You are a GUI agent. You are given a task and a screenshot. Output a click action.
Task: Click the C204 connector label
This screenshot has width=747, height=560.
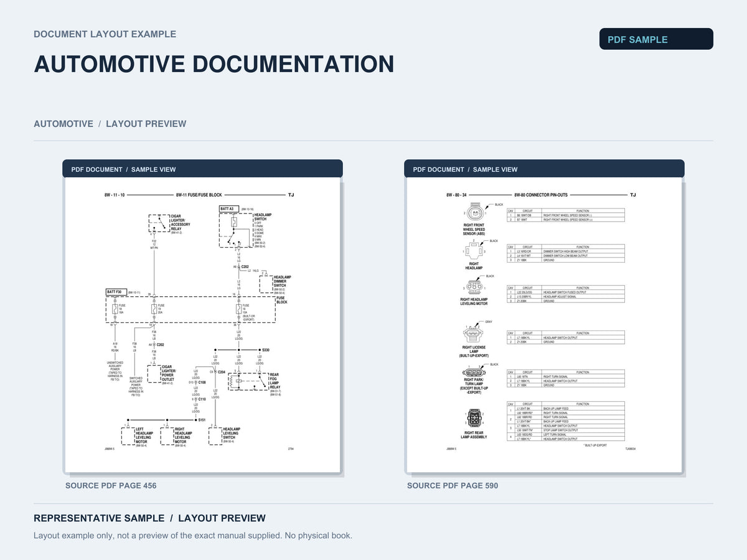click(x=222, y=371)
